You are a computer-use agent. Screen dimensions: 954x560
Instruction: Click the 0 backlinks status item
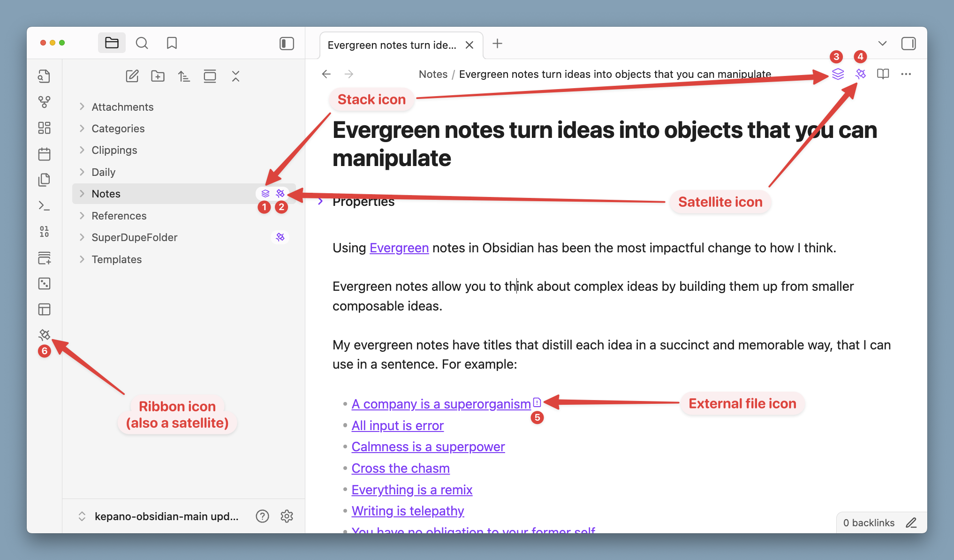(x=869, y=522)
